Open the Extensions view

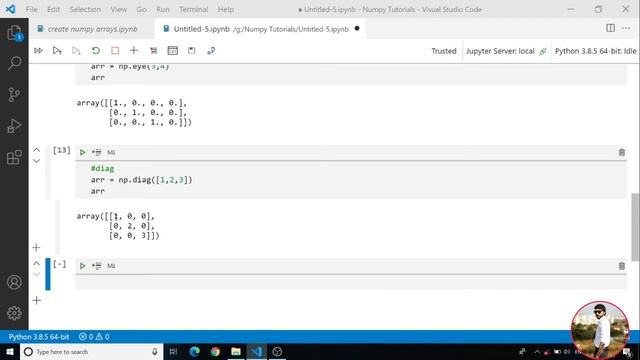(x=14, y=157)
